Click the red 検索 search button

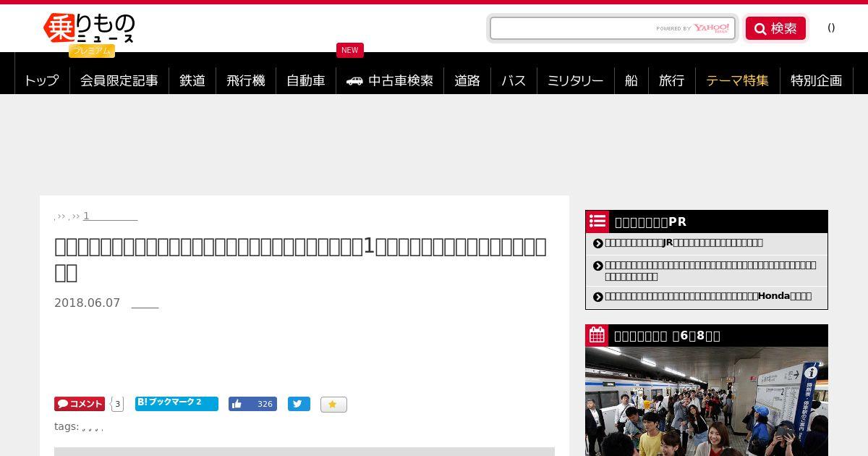click(x=775, y=28)
